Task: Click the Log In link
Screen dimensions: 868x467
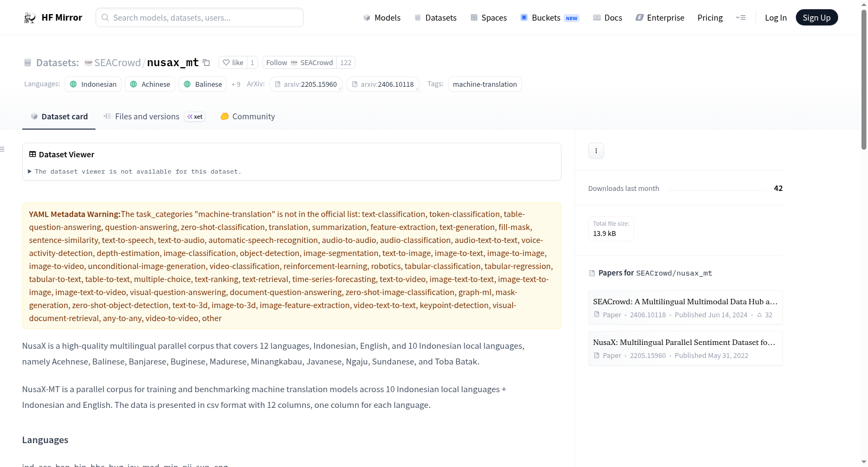Action: click(x=776, y=17)
